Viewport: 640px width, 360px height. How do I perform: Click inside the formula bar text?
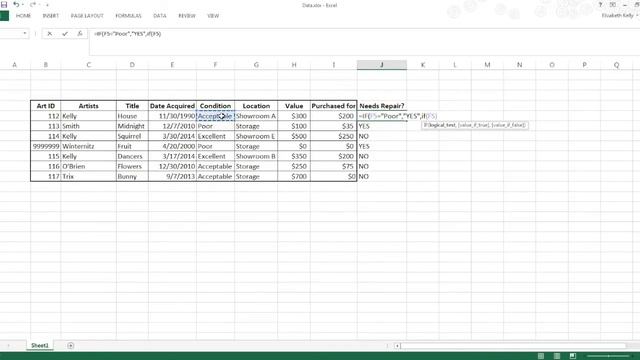click(127, 34)
